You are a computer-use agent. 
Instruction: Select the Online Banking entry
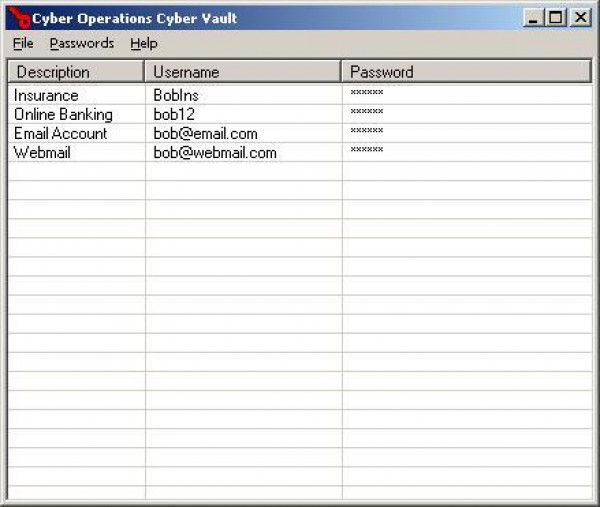[63, 114]
